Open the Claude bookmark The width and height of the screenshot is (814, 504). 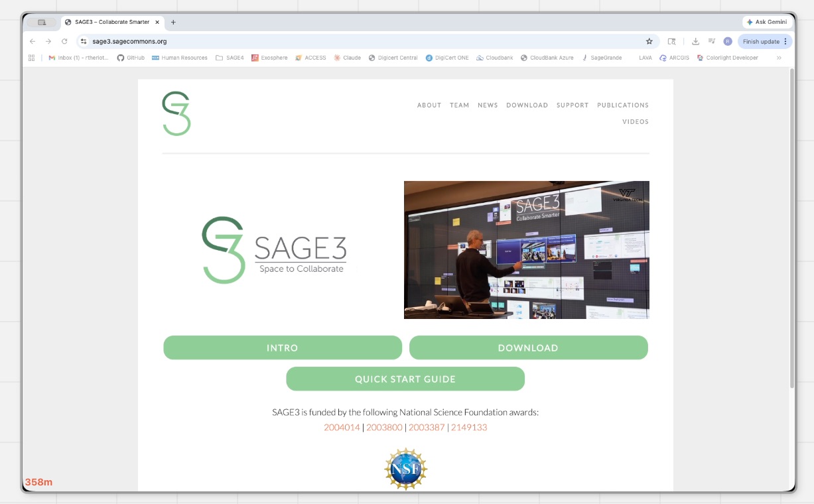pos(348,58)
